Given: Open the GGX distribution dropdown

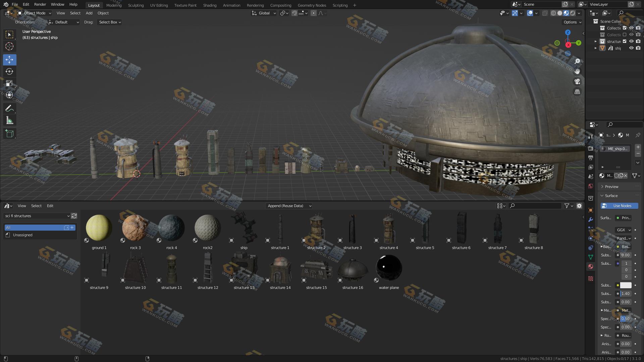Looking at the screenshot, I should [x=624, y=230].
